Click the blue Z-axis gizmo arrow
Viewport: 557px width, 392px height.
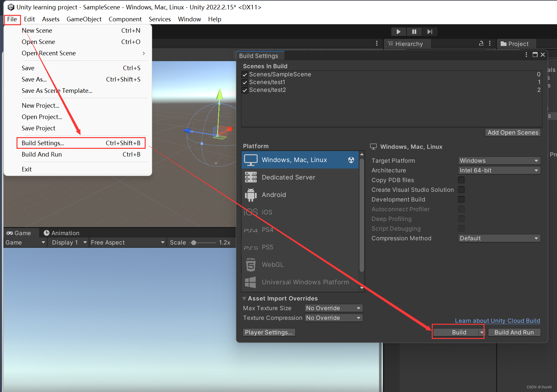tap(187, 131)
